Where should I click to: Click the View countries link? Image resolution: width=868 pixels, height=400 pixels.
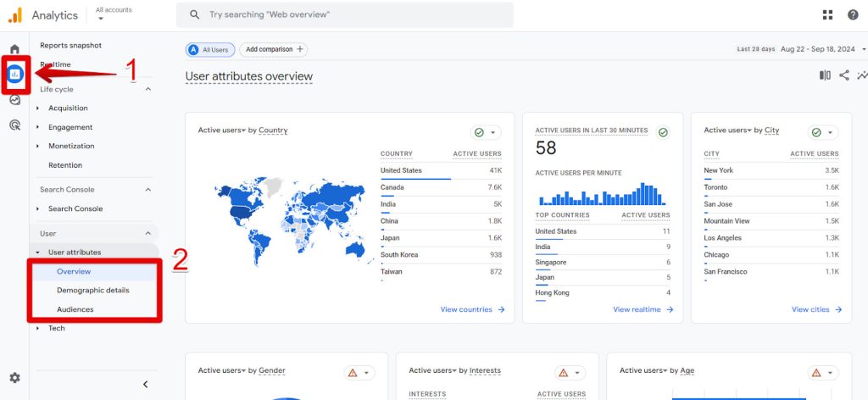pos(473,310)
